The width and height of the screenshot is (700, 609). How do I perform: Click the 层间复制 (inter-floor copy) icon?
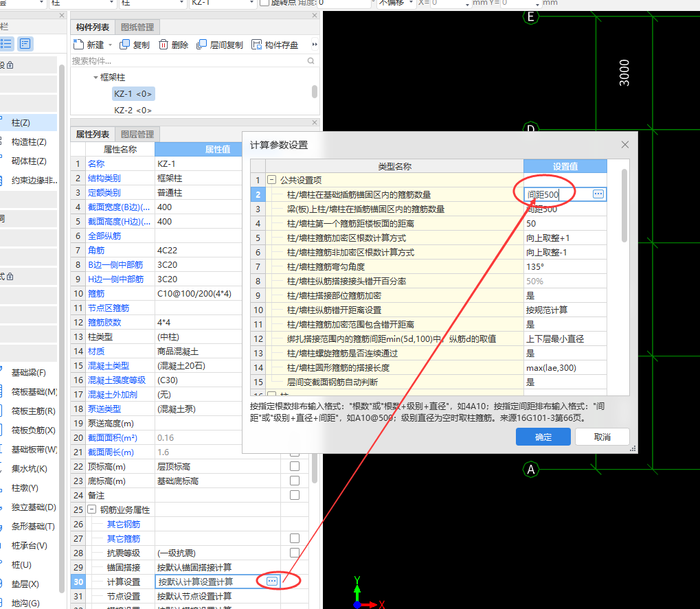201,45
